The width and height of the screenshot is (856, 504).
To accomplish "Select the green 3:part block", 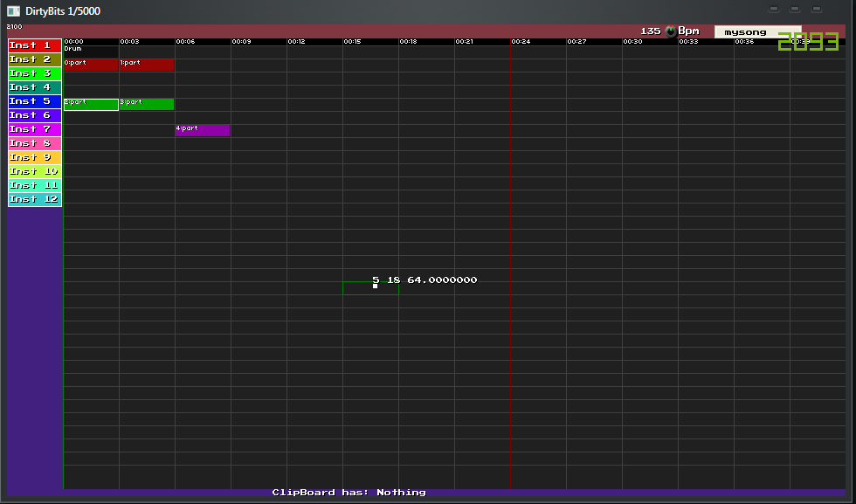I will point(147,104).
